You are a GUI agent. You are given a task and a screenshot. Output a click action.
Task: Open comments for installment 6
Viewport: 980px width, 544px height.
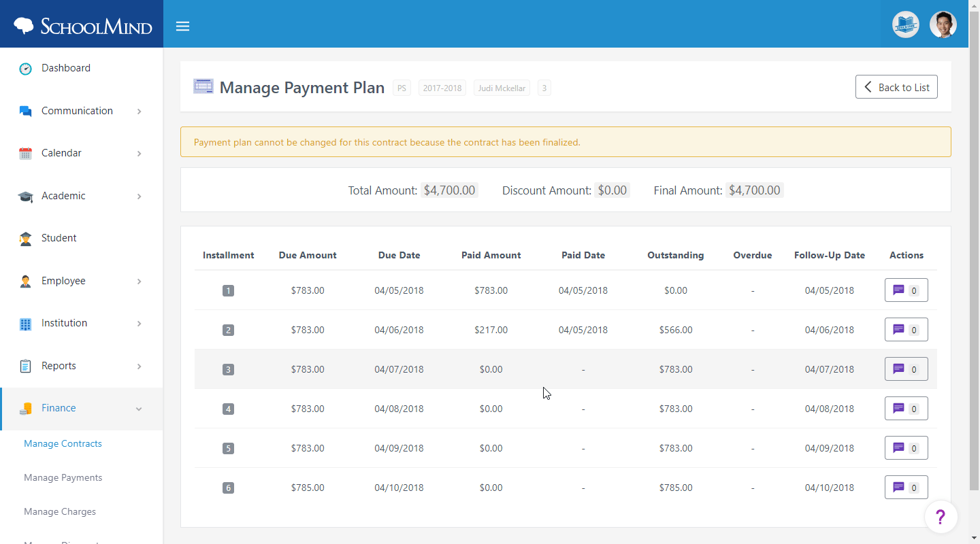(906, 488)
